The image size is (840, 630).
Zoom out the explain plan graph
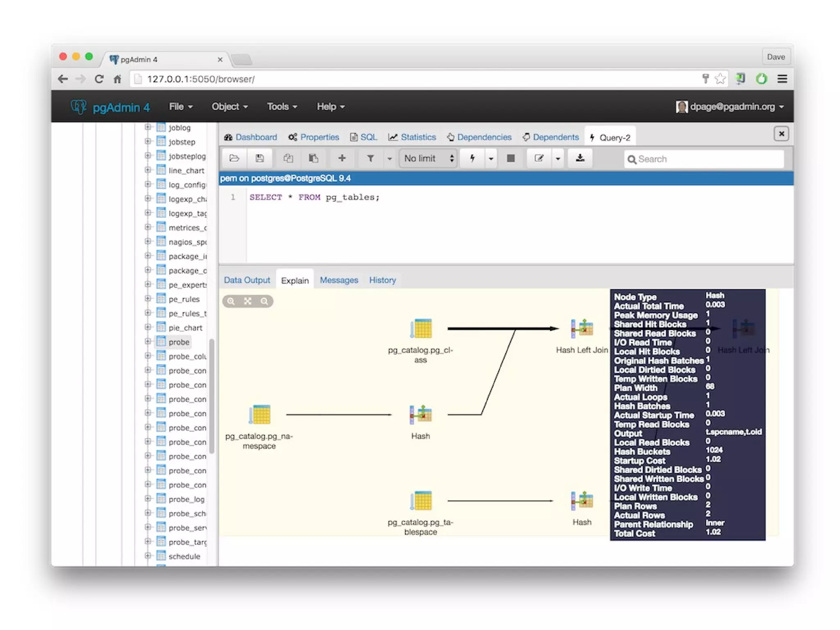click(x=265, y=301)
